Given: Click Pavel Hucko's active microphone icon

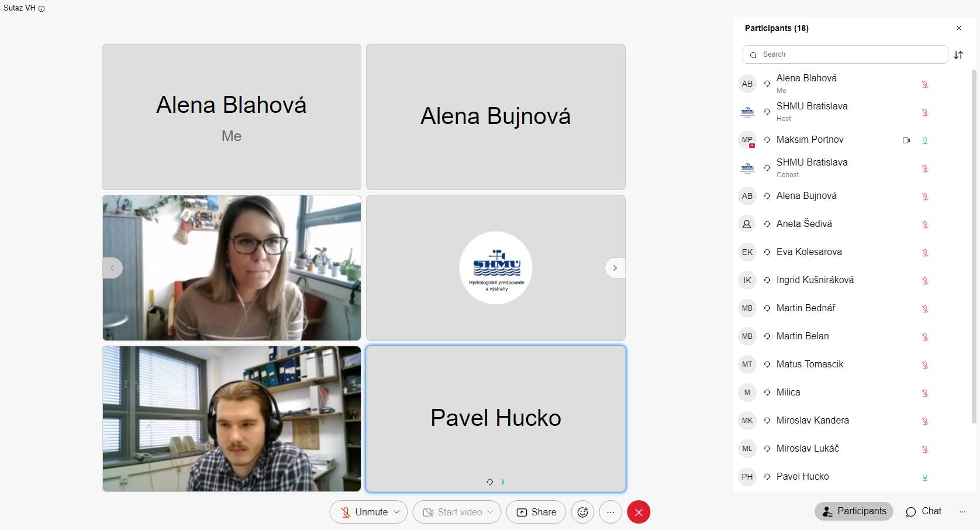Looking at the screenshot, I should click(x=924, y=477).
